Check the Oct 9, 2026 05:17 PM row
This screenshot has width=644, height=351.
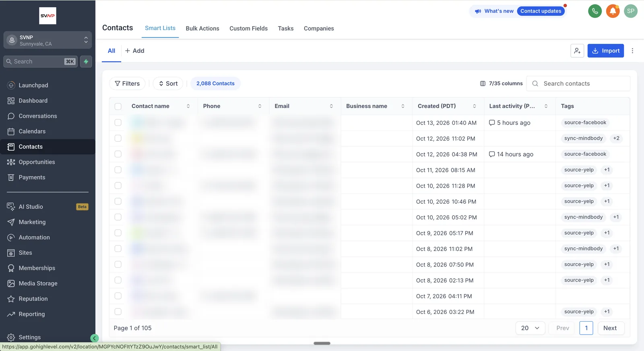118,233
